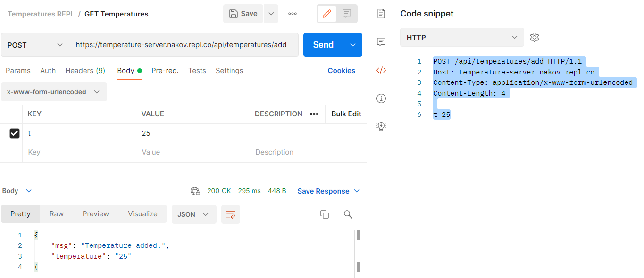Open code snippet settings gear

[535, 37]
